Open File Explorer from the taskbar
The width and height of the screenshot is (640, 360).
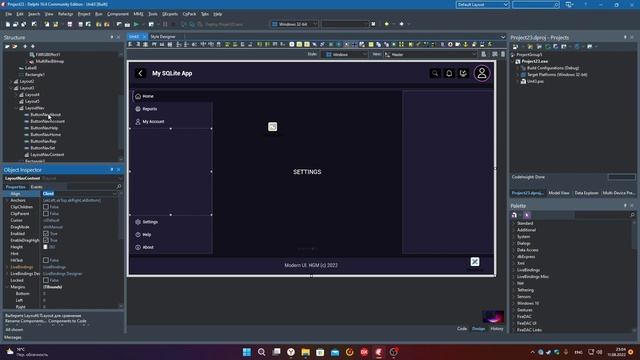(305, 352)
